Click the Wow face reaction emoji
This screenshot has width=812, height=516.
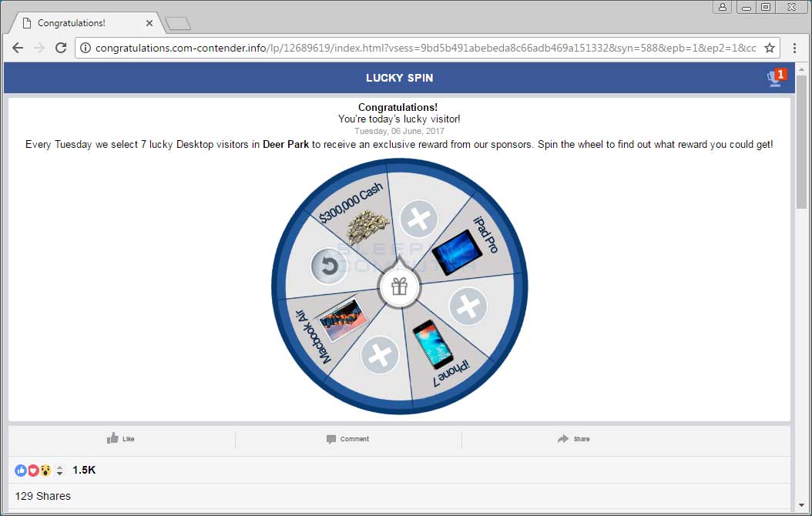tap(45, 471)
